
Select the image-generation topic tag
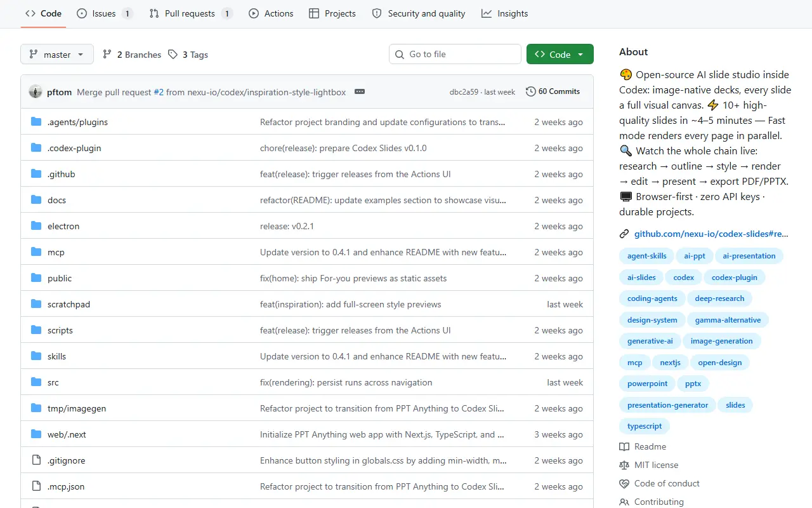[722, 341]
